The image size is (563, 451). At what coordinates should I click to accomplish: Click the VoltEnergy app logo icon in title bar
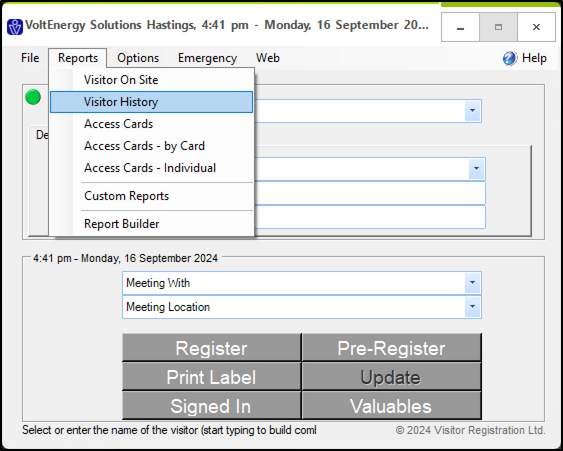tap(15, 27)
